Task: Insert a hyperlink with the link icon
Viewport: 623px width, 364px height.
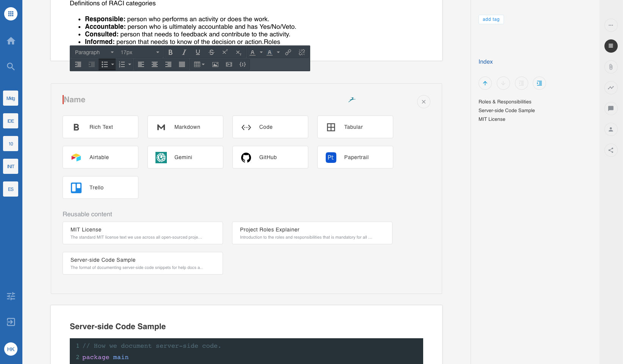Action: 288,52
